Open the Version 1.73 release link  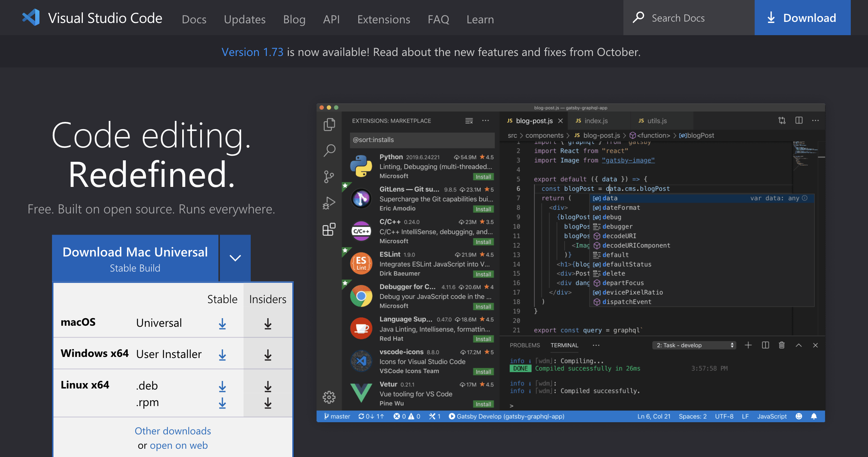252,52
